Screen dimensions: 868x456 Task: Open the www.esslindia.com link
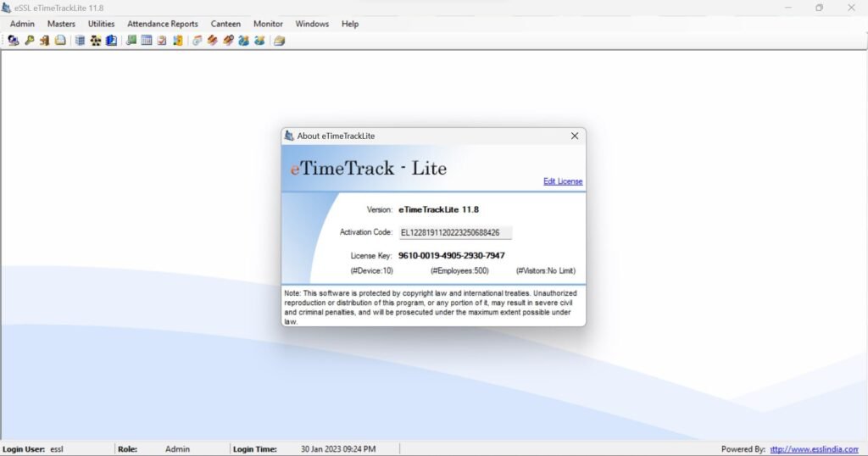(814, 449)
